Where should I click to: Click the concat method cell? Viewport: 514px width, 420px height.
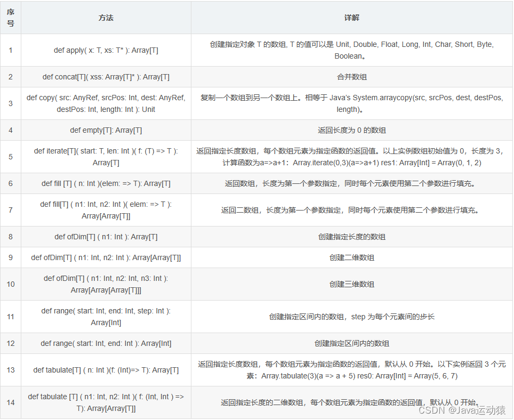click(x=105, y=77)
